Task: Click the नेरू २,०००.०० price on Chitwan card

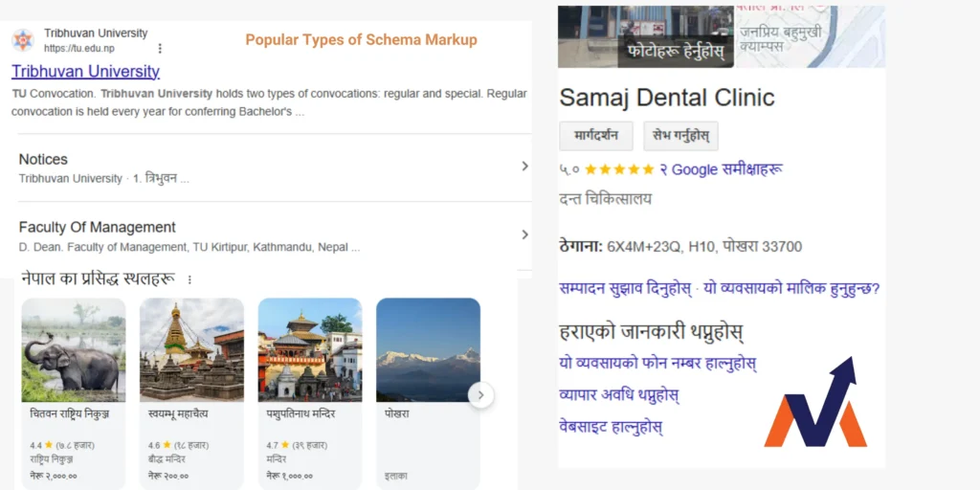Action: point(54,476)
